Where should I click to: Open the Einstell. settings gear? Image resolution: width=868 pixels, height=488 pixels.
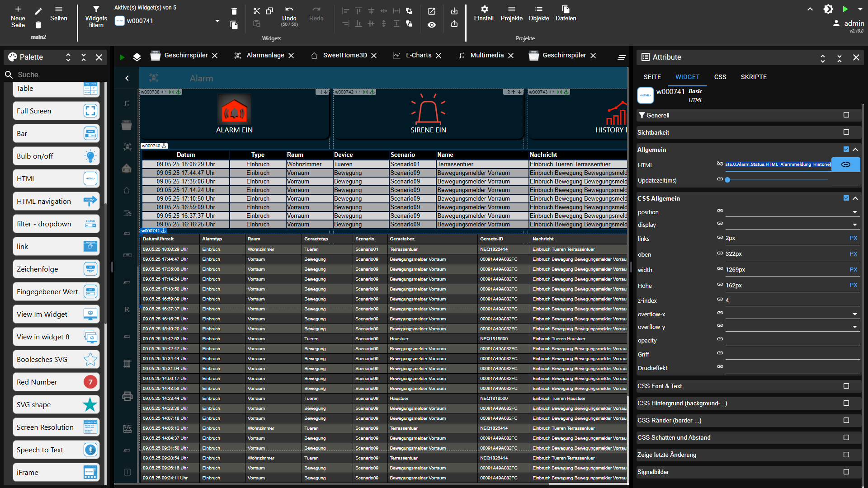pyautogui.click(x=484, y=9)
